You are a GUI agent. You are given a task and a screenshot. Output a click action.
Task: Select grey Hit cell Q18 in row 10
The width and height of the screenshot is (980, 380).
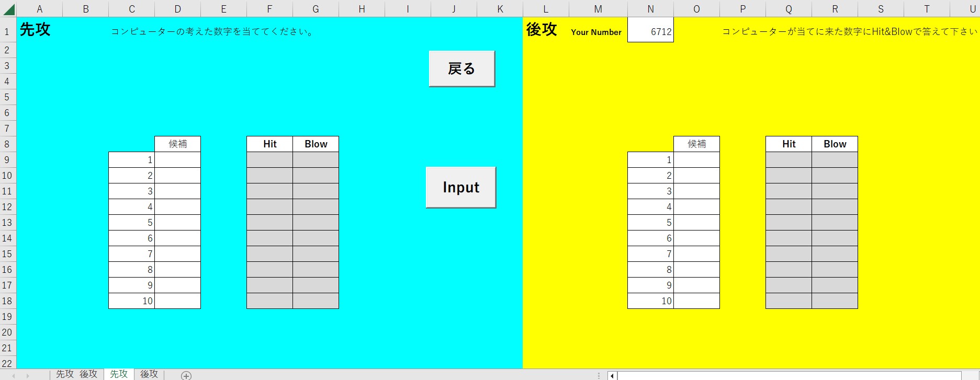click(x=788, y=301)
